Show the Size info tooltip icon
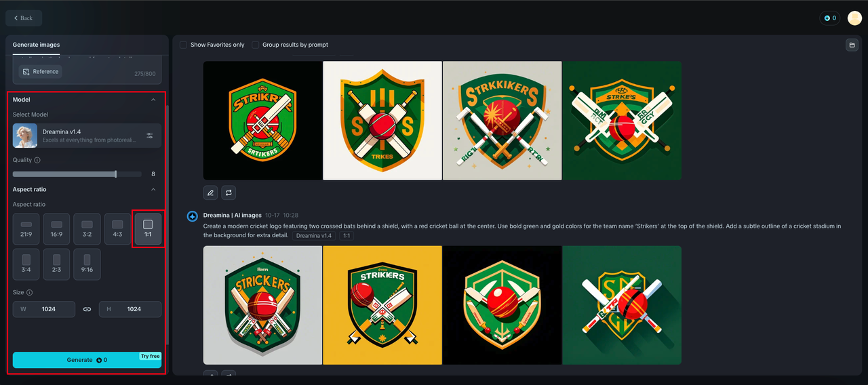Image resolution: width=868 pixels, height=385 pixels. click(x=30, y=292)
